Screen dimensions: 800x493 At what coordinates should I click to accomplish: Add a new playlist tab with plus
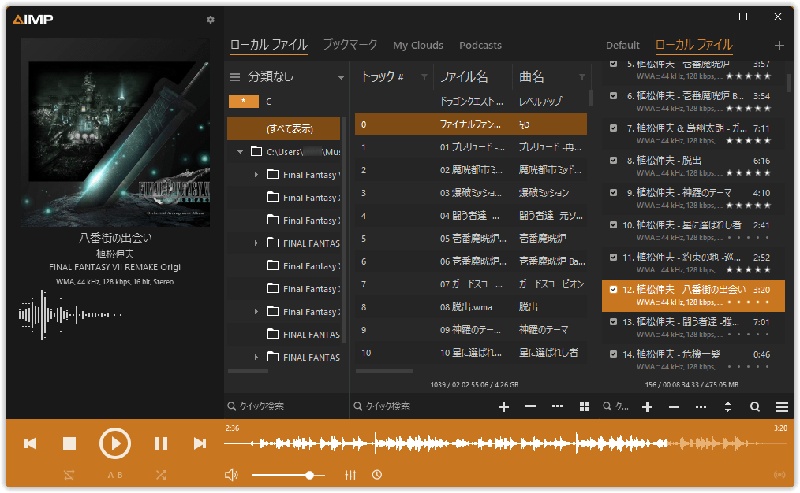click(779, 46)
